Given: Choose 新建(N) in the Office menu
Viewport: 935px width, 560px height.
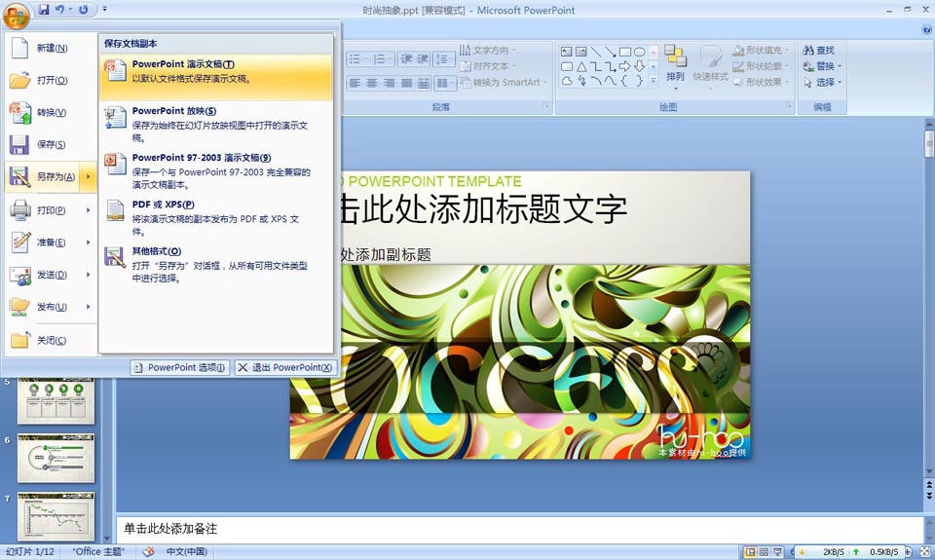Looking at the screenshot, I should [x=51, y=49].
